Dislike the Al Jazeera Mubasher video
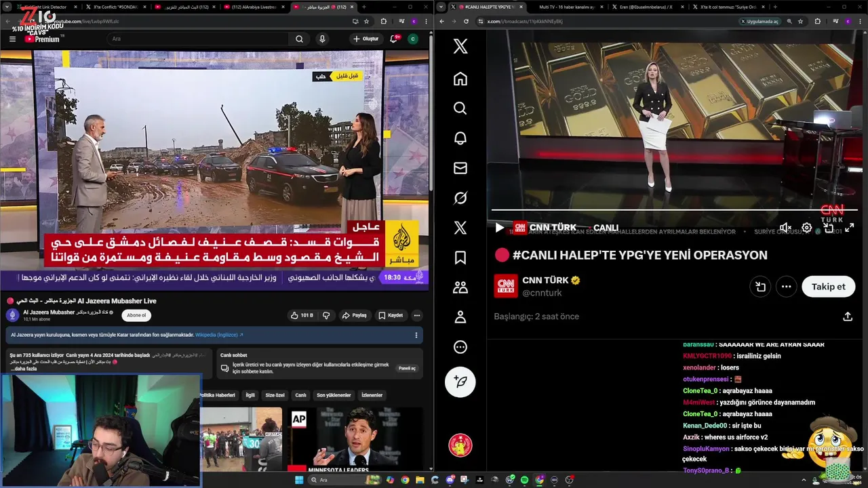This screenshot has height=488, width=868. (x=326, y=315)
